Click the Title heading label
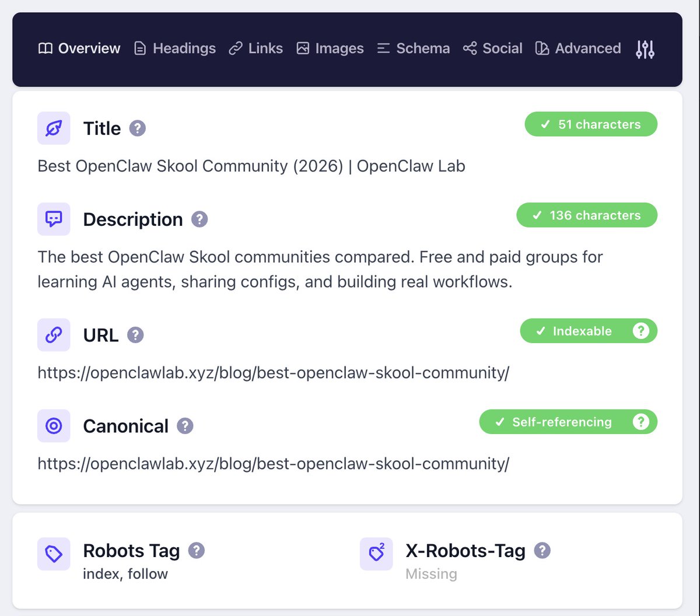This screenshot has height=616, width=700. 102,128
